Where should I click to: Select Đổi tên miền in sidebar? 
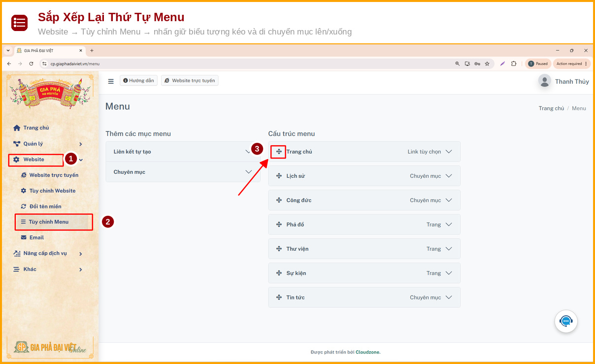(41, 206)
